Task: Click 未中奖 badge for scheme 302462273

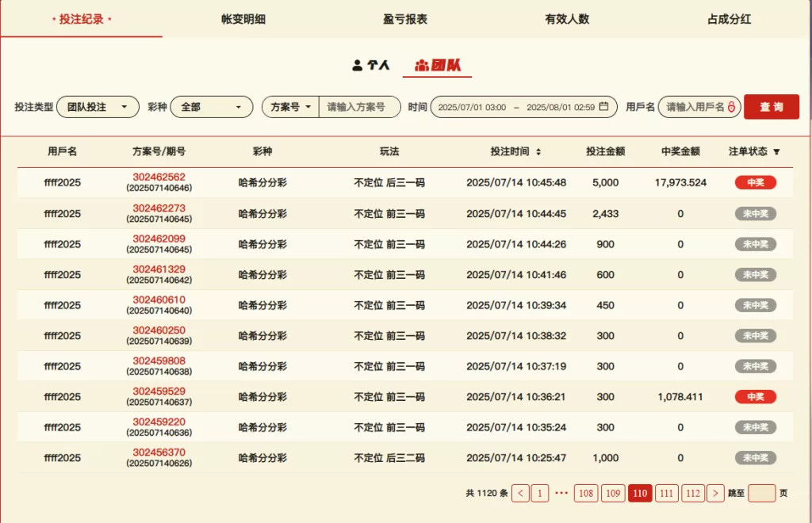Action: point(756,214)
